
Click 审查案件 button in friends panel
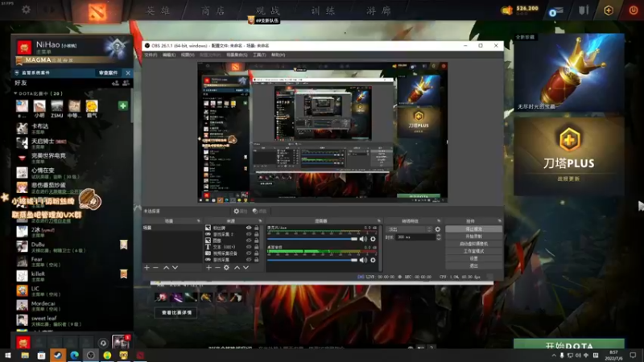tap(109, 72)
